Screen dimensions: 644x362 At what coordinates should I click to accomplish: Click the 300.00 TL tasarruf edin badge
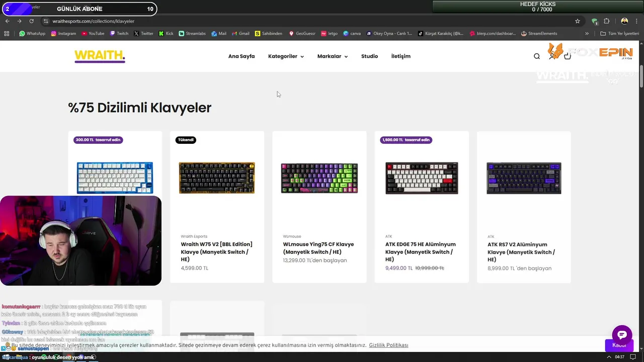click(98, 140)
